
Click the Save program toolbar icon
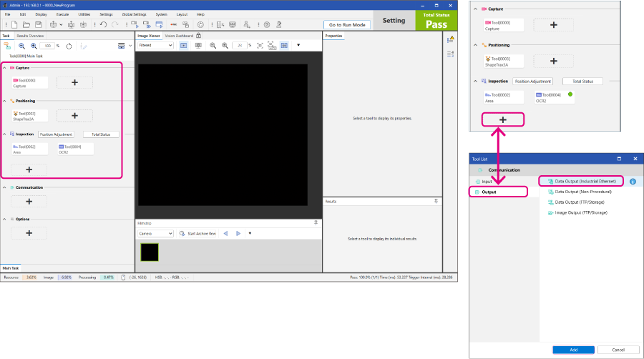tap(37, 24)
